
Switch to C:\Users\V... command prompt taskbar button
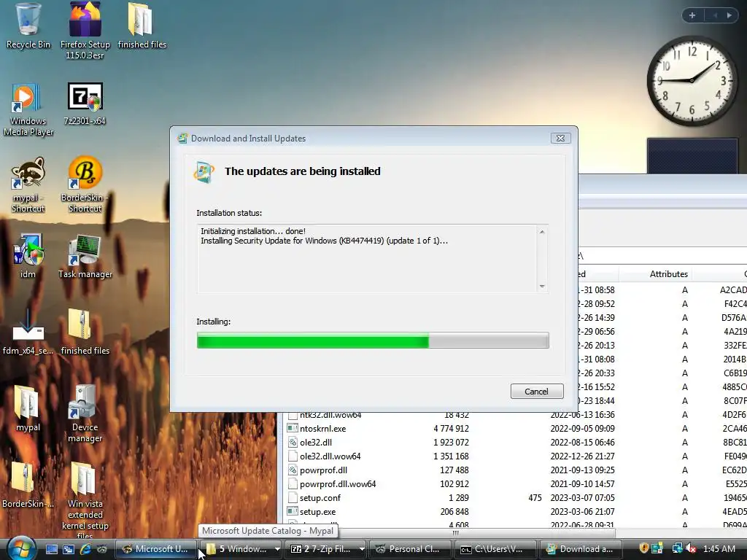(x=495, y=549)
